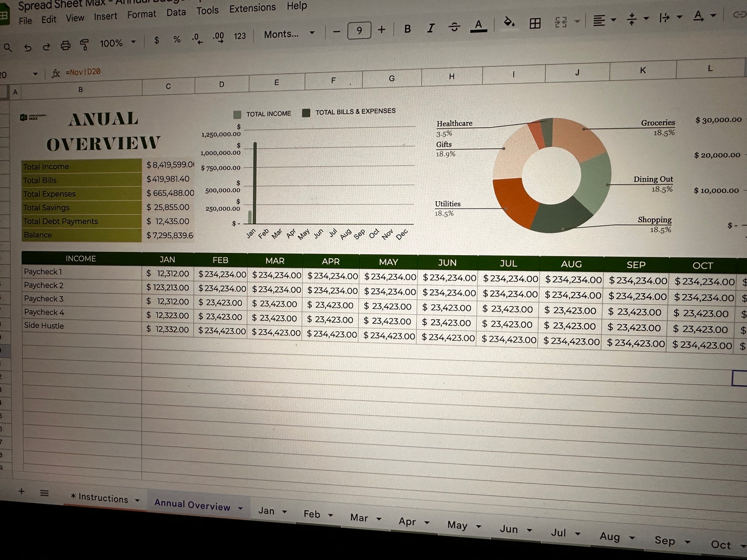The height and width of the screenshot is (560, 747).
Task: Open the May tab dropdown arrow
Action: pyautogui.click(x=478, y=527)
